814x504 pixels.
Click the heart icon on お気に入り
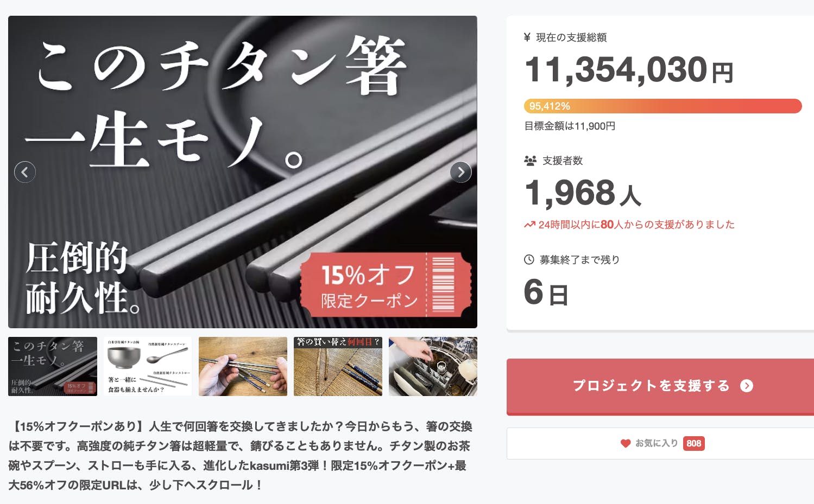point(626,443)
